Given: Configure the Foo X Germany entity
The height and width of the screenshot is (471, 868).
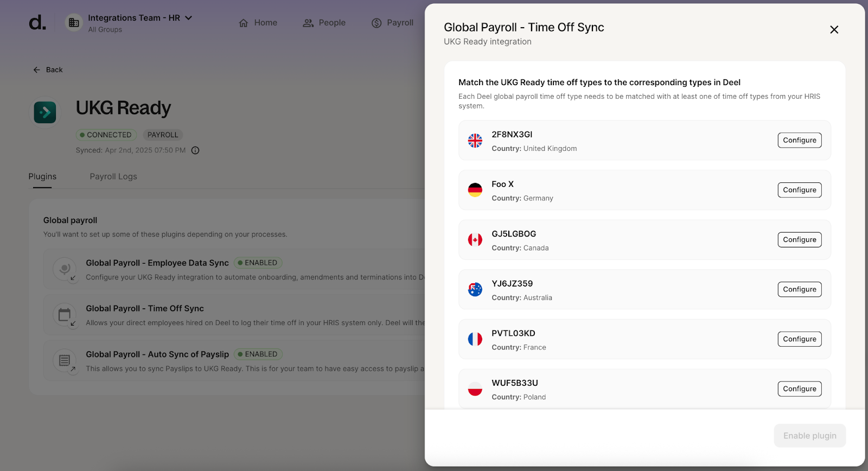Looking at the screenshot, I should (x=800, y=190).
